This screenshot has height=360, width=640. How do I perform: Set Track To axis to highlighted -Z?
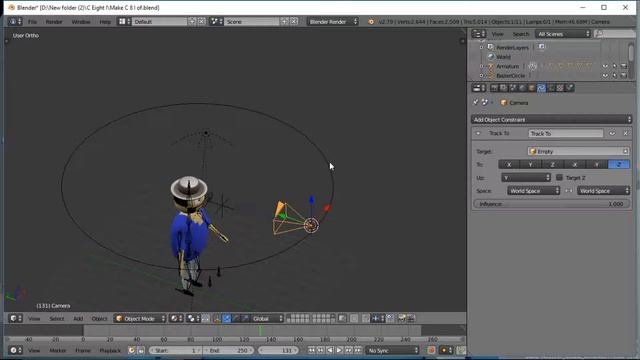[x=619, y=164]
